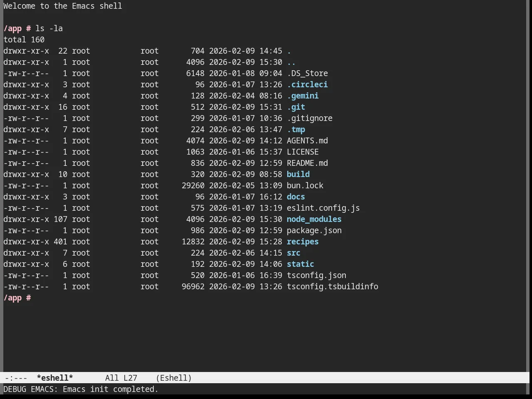The width and height of the screenshot is (532, 399).
Task: Click the link count 401 value
Action: click(x=60, y=241)
